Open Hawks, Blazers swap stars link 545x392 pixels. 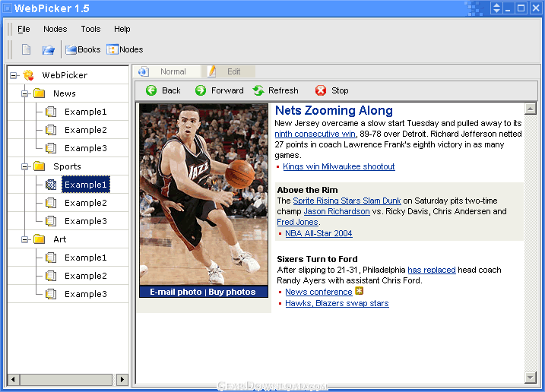337,303
